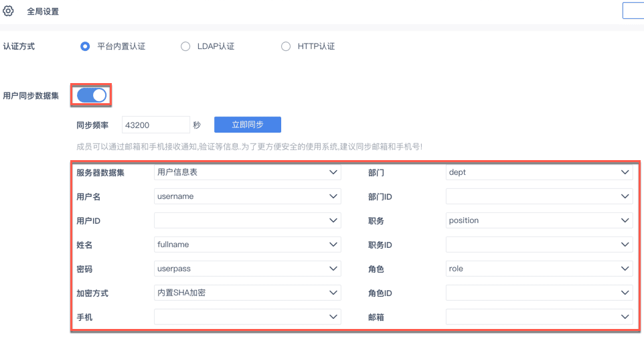The width and height of the screenshot is (644, 337).
Task: Open the 密码 userpass dropdown
Action: coord(247,269)
